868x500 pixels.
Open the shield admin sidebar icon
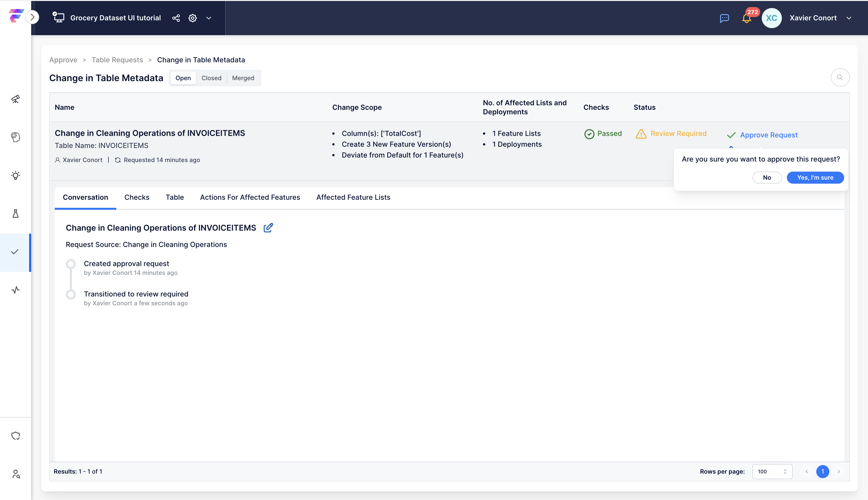tap(15, 436)
